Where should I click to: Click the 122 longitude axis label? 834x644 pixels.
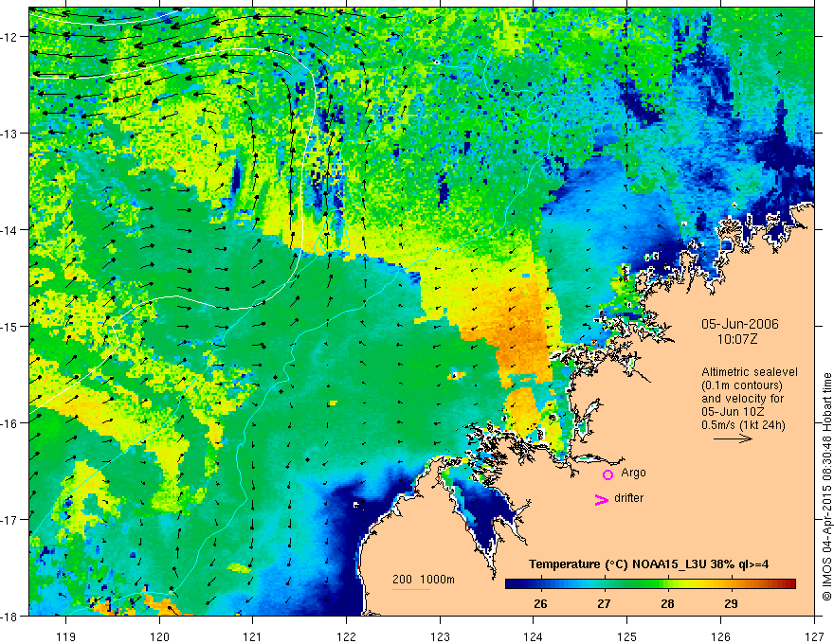[x=346, y=636]
